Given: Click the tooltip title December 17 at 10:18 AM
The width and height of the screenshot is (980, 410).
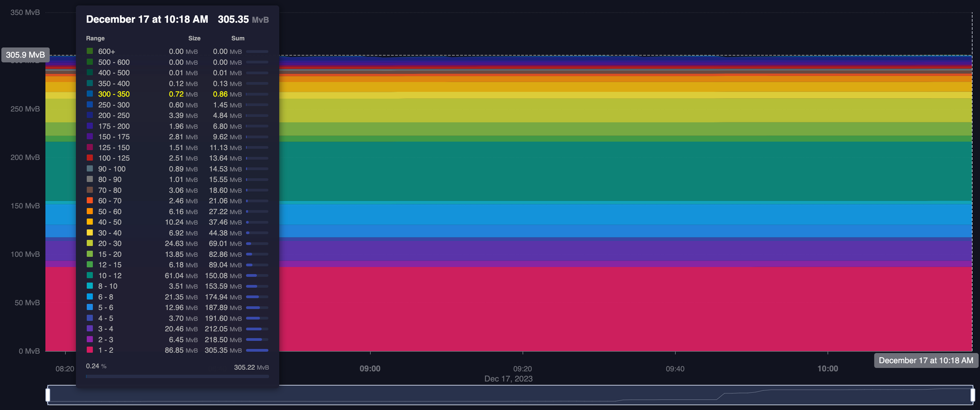Looking at the screenshot, I should click(147, 20).
